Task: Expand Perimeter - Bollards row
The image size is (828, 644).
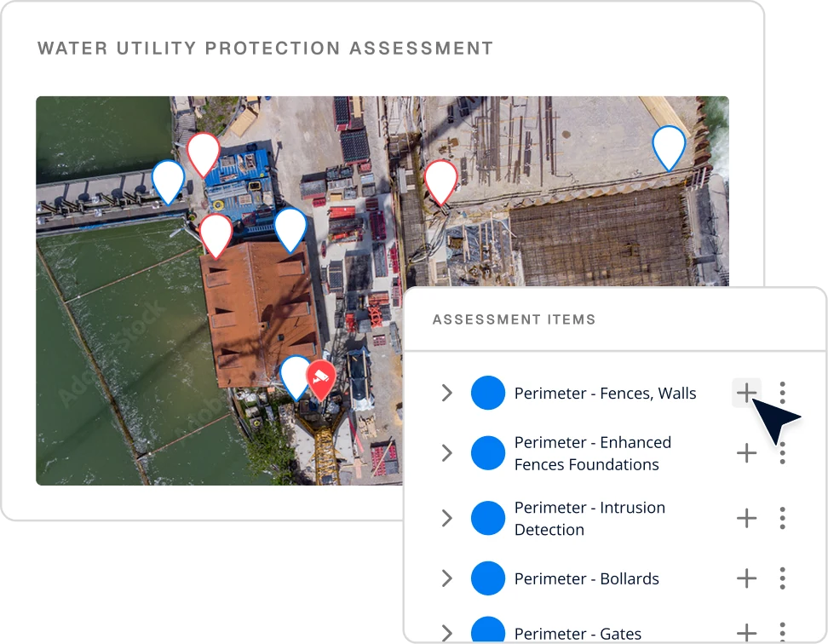Action: (x=447, y=578)
